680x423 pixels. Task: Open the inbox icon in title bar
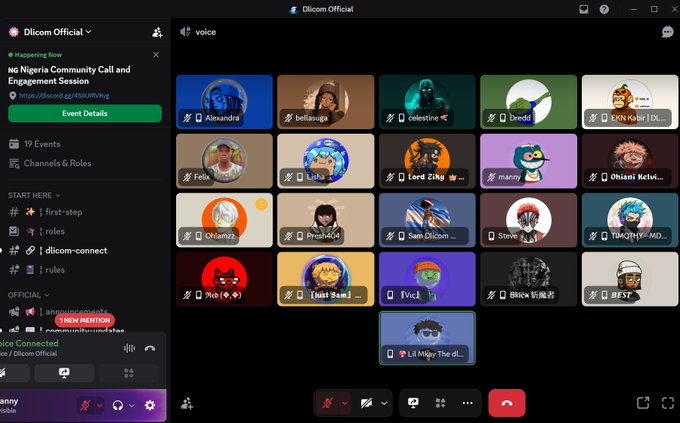[x=584, y=9]
